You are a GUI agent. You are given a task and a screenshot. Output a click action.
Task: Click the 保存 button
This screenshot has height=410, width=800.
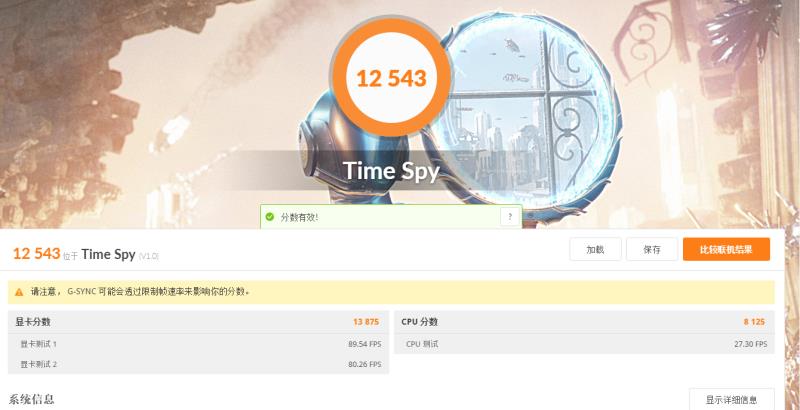[x=652, y=249]
